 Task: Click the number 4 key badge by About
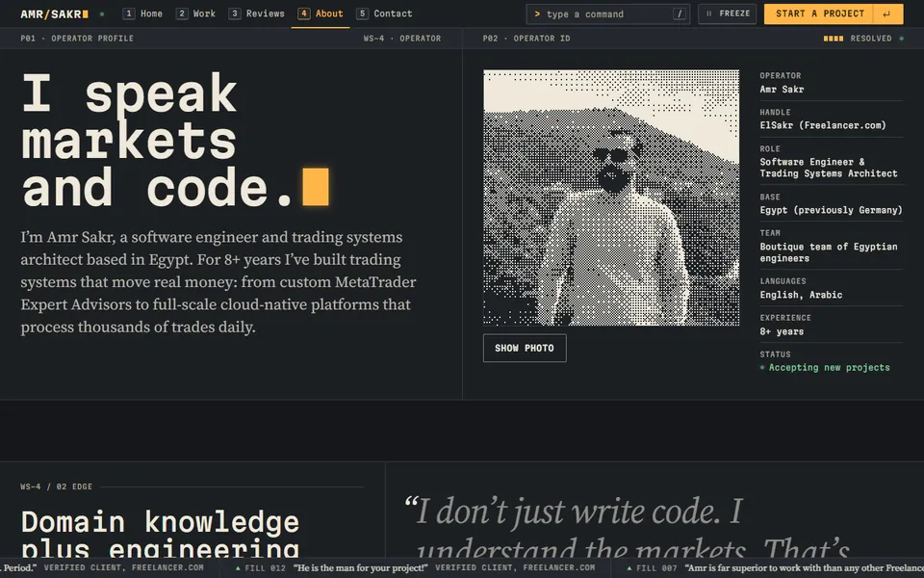tap(304, 13)
